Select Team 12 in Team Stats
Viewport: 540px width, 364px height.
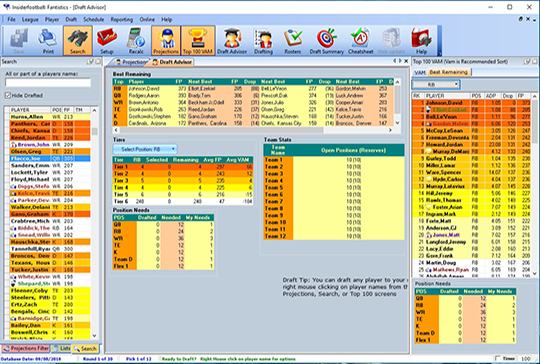333,236
